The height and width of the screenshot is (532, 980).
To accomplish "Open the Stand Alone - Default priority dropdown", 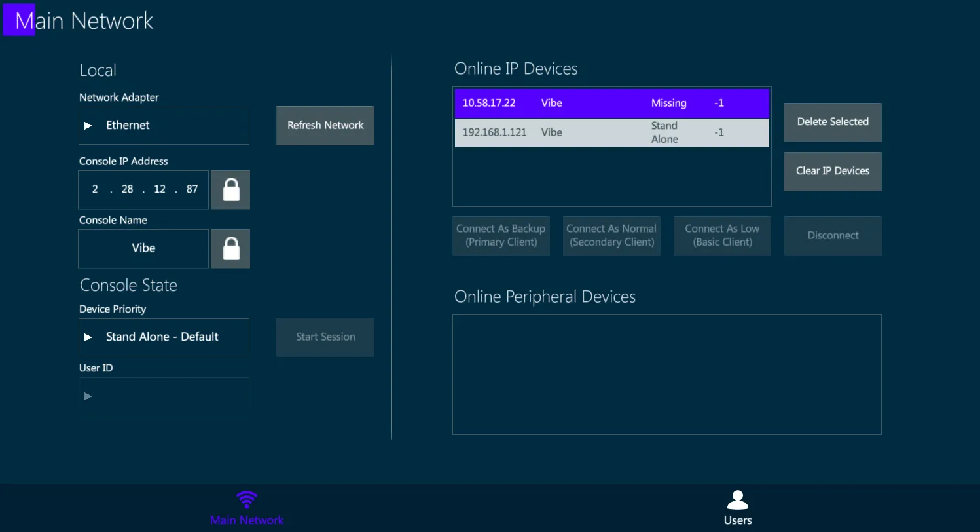I will pyautogui.click(x=164, y=337).
